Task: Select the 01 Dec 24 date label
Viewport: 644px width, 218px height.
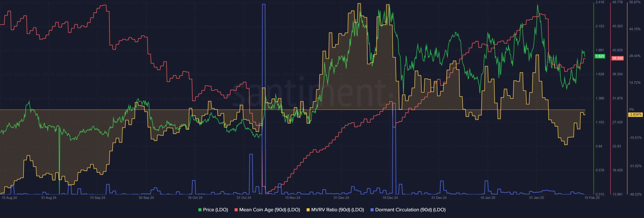Action: point(341,198)
